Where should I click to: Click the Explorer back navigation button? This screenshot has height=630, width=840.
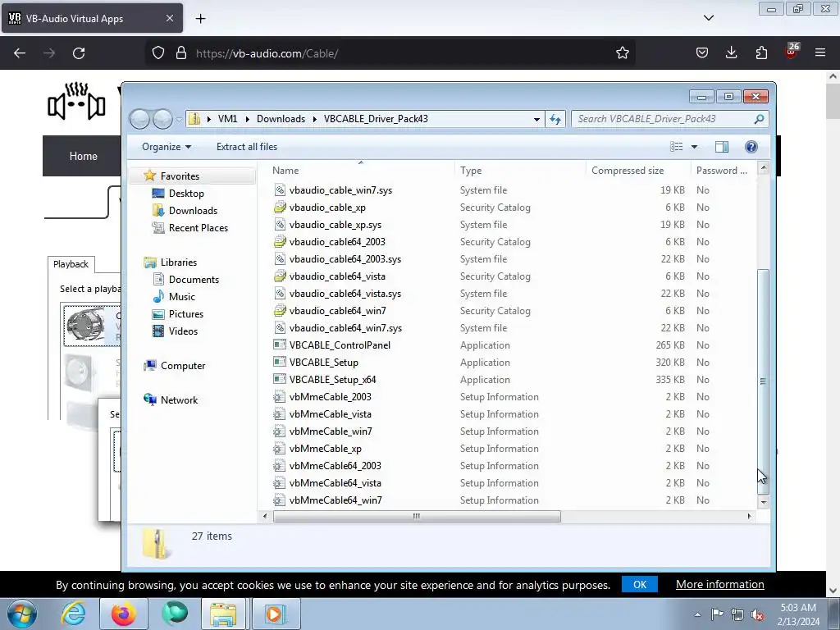coord(139,119)
